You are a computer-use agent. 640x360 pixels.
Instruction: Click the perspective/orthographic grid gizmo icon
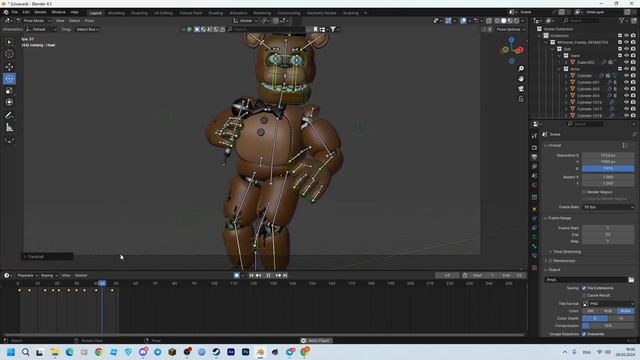[521, 99]
